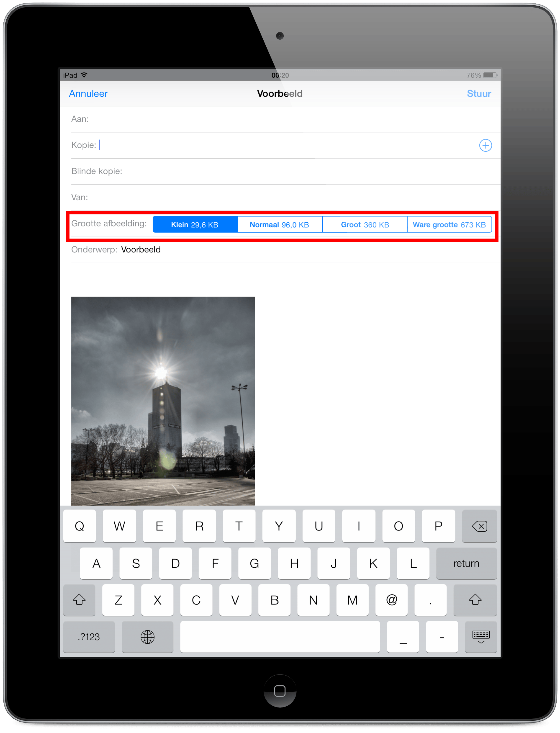The image size is (560, 733).
Task: Tap Annuleer to cancel the email
Action: 88,94
